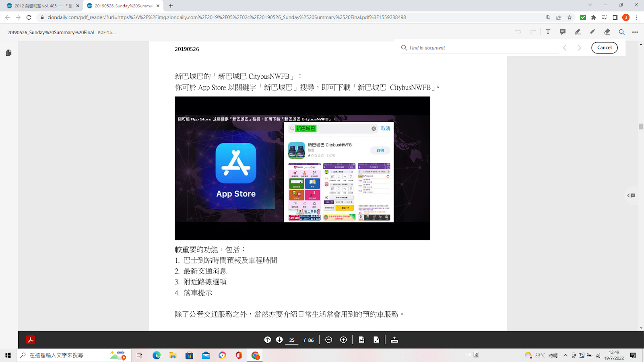Close the 2012 vol. 485 tab
Screen dimensions: 644x362
[78, 6]
